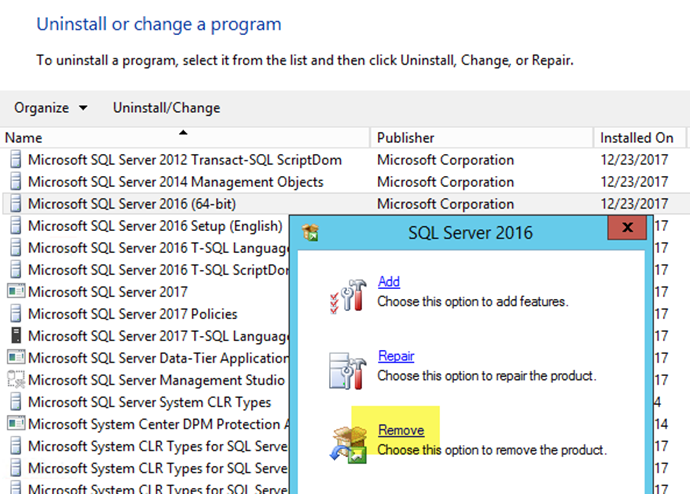Sort list by Publisher column header
690x494 pixels.
482,138
